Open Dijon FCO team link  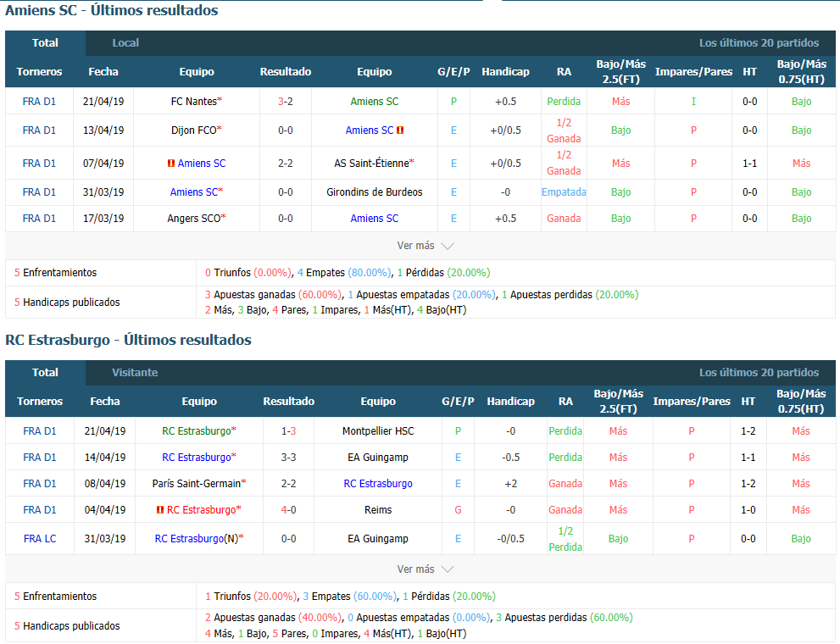(x=194, y=130)
